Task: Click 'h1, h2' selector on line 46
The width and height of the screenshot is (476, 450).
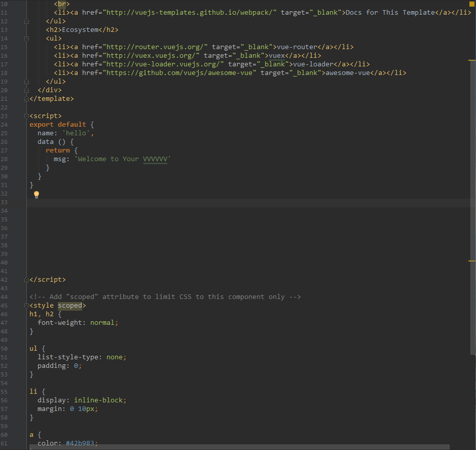Action: point(42,314)
